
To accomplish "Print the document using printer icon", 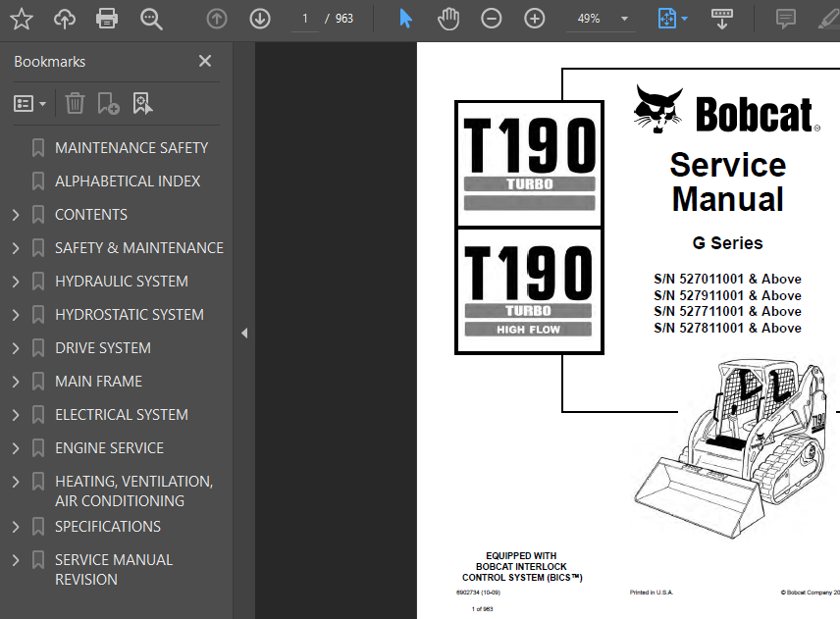I will coord(107,19).
